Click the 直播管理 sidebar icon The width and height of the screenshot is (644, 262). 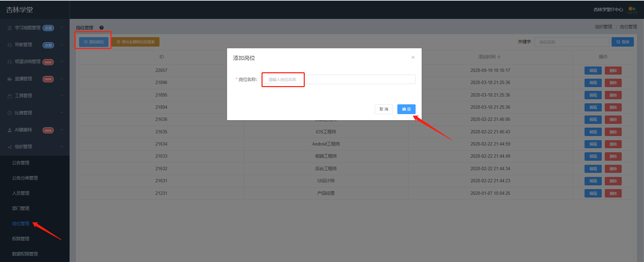pos(10,79)
